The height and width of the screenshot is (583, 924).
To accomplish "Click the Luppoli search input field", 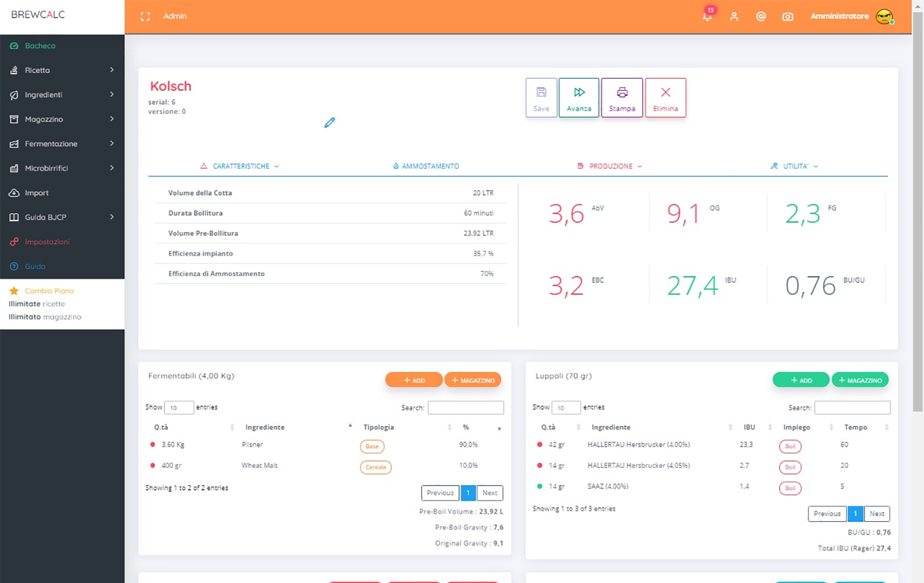I will pos(852,408).
